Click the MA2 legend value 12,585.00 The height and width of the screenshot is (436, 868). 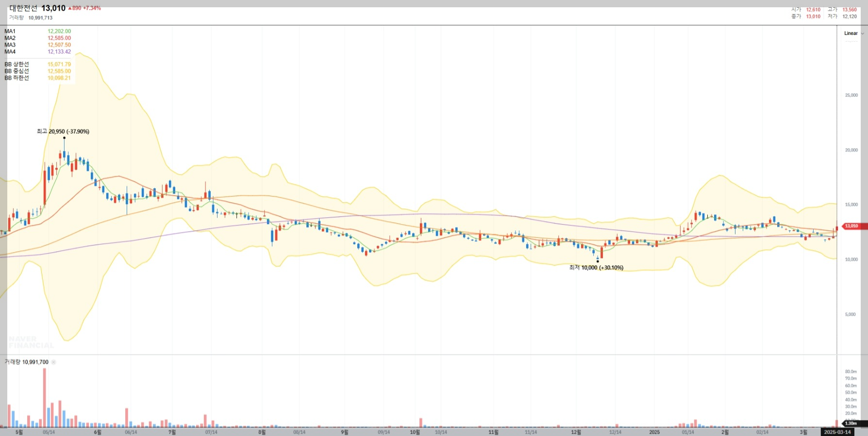click(59, 38)
